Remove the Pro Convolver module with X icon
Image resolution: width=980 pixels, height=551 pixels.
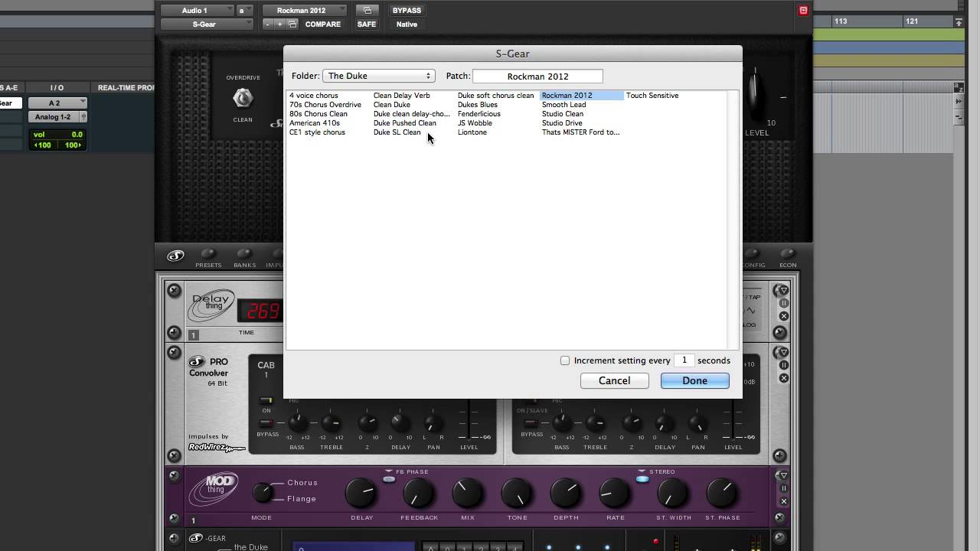[784, 378]
